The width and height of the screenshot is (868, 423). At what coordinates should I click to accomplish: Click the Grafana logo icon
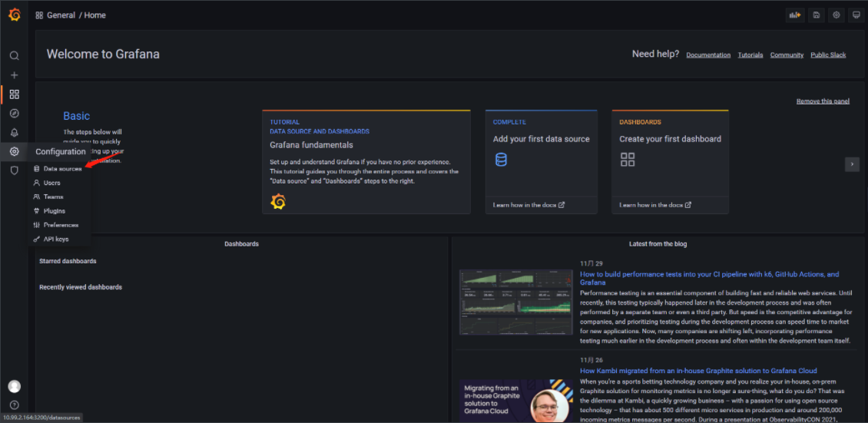[x=14, y=15]
